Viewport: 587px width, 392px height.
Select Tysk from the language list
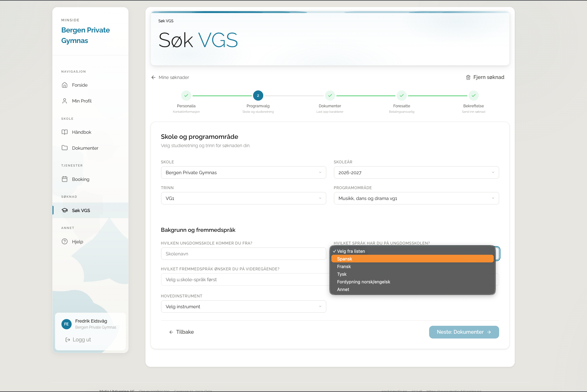tap(413, 274)
